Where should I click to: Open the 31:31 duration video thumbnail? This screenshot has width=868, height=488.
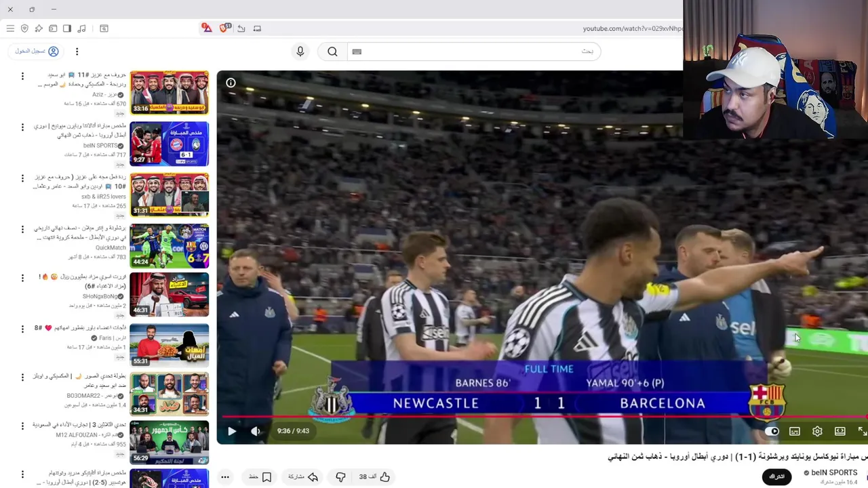coord(169,195)
